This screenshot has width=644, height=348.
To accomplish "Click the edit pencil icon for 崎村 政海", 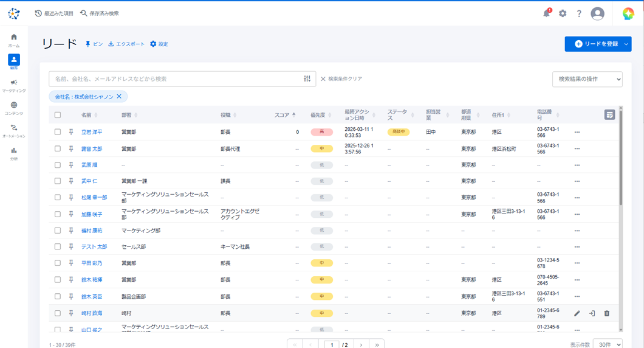I will click(x=577, y=313).
